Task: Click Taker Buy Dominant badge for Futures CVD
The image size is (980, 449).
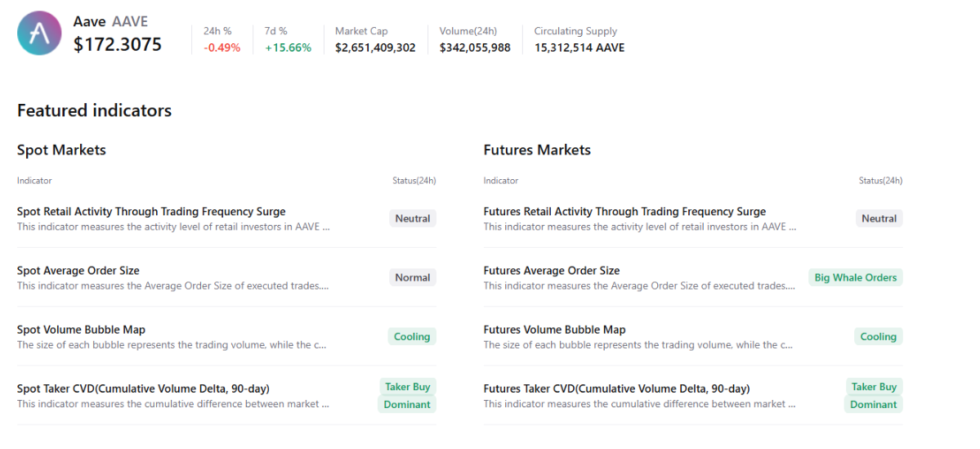Action: [x=874, y=396]
